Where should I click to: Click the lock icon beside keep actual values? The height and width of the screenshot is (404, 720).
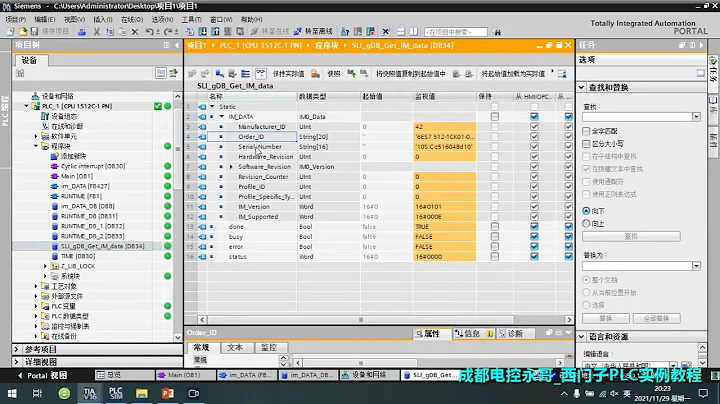(315, 73)
